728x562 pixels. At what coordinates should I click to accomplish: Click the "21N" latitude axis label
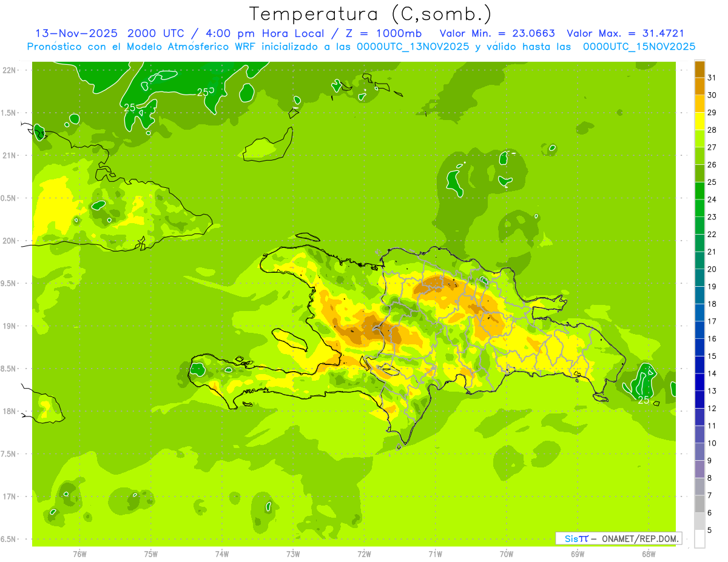pyautogui.click(x=8, y=155)
